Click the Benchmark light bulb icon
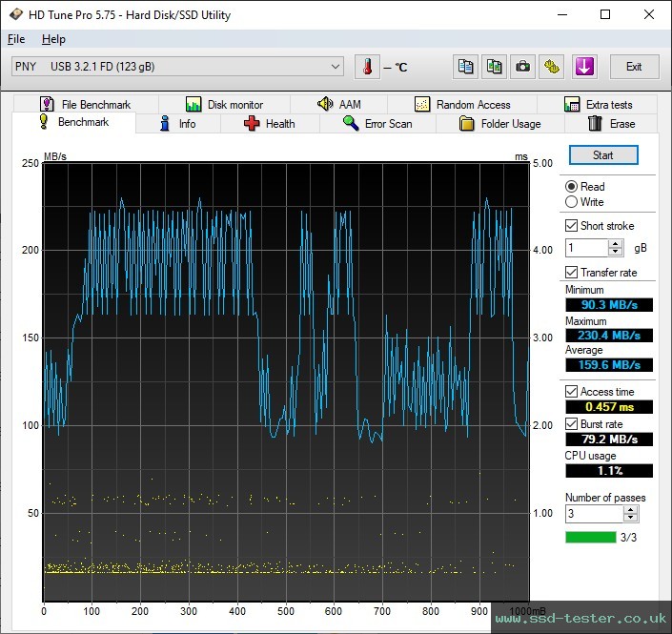This screenshot has height=634, width=672. tap(43, 121)
